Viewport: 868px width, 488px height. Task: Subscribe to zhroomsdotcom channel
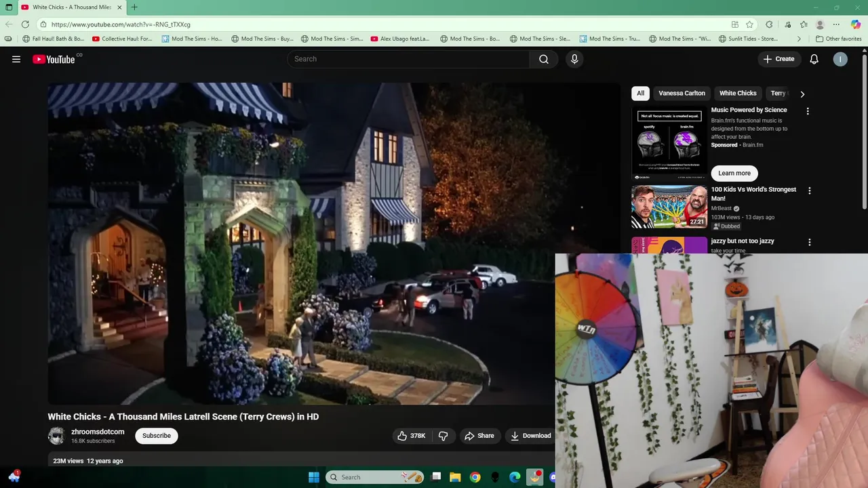coord(157,436)
